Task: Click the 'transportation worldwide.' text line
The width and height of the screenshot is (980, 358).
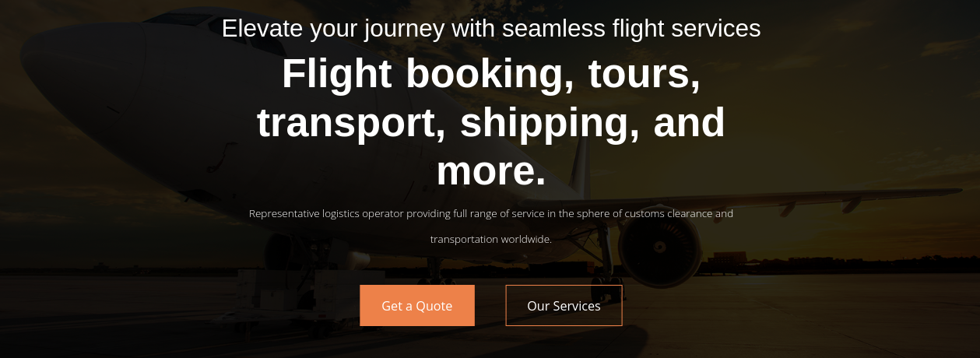Action: coord(490,239)
